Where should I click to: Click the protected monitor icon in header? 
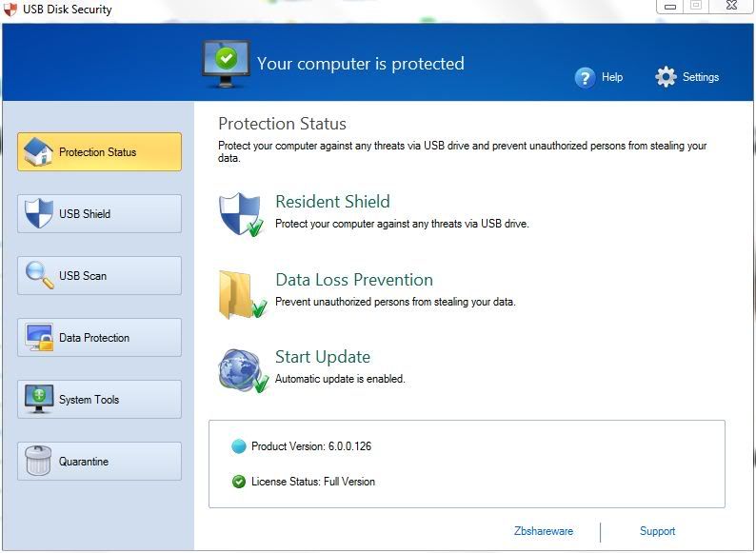click(225, 64)
